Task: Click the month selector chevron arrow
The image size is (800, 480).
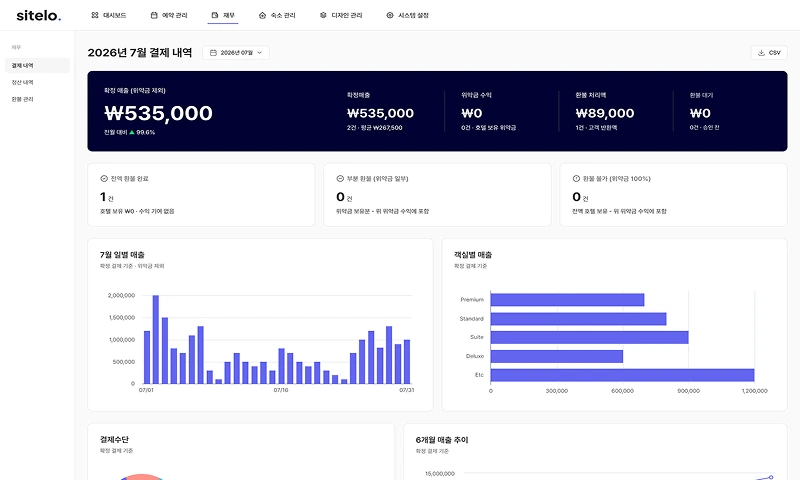Action: coord(259,53)
